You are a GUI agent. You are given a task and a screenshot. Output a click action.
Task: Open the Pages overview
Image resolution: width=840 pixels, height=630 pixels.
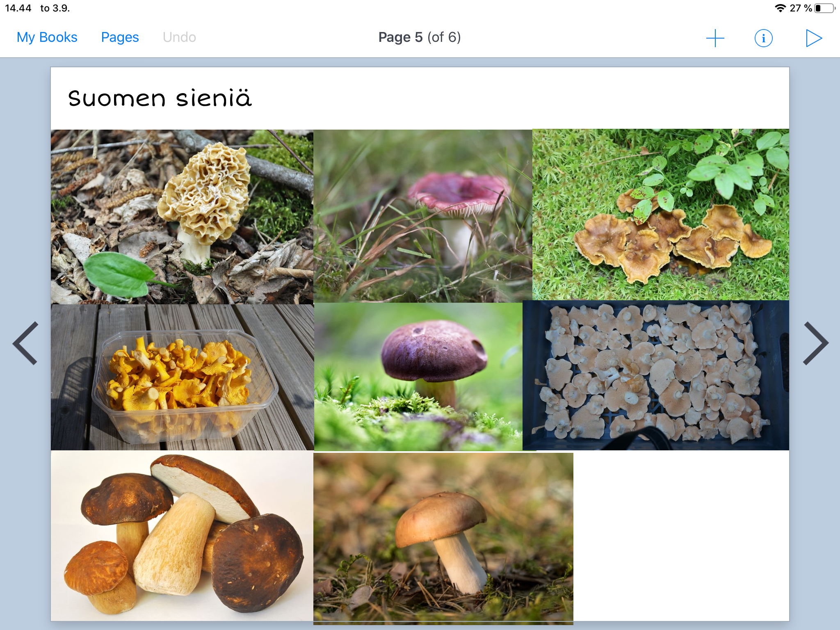120,37
